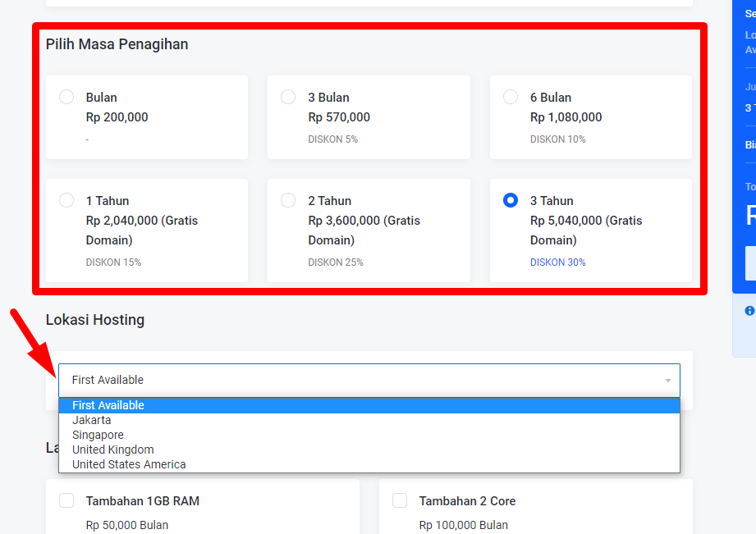
Task: Select United Kingdom hosting location
Action: point(113,450)
